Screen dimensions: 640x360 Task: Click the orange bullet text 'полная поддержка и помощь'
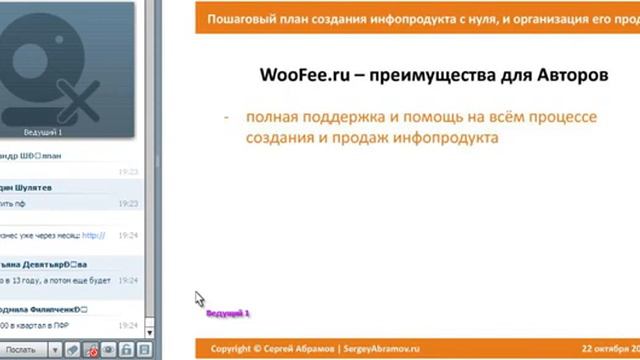click(x=421, y=127)
